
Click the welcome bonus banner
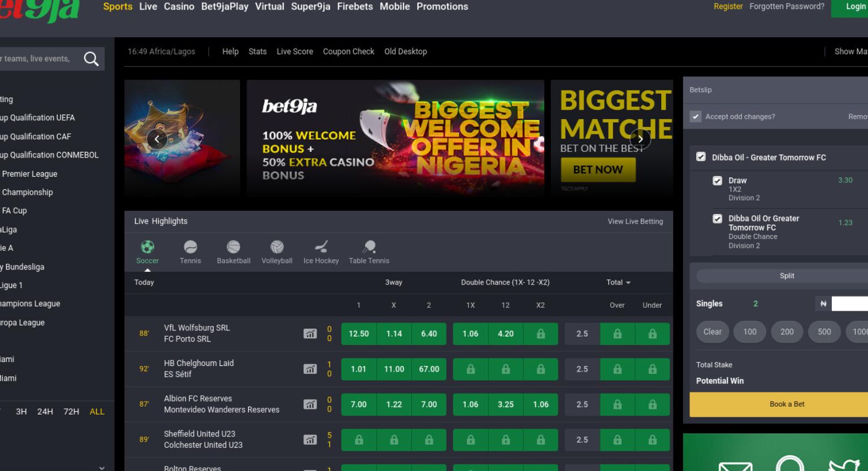click(396, 138)
